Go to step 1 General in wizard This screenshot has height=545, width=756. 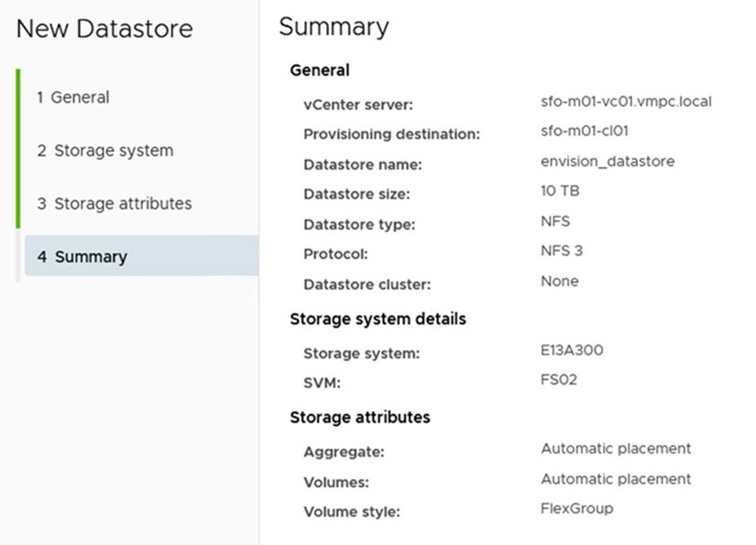pos(73,97)
